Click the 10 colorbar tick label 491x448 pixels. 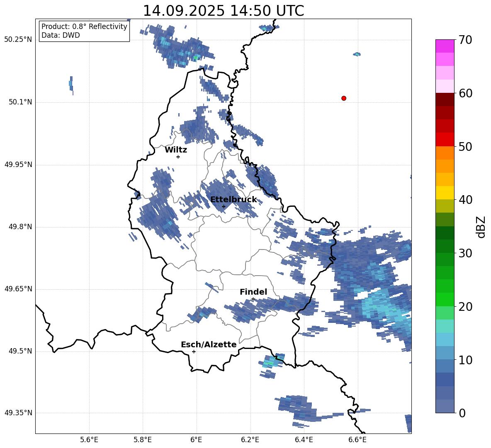(465, 360)
